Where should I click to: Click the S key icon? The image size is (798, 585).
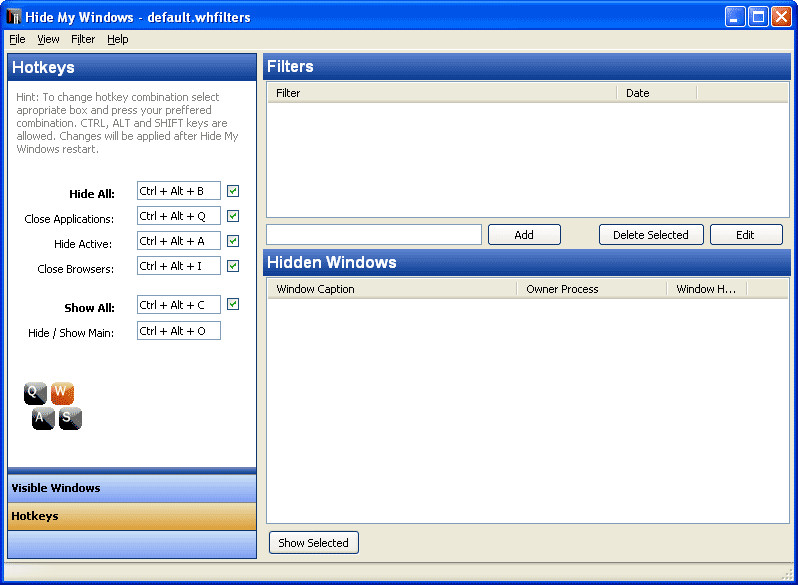click(70, 419)
